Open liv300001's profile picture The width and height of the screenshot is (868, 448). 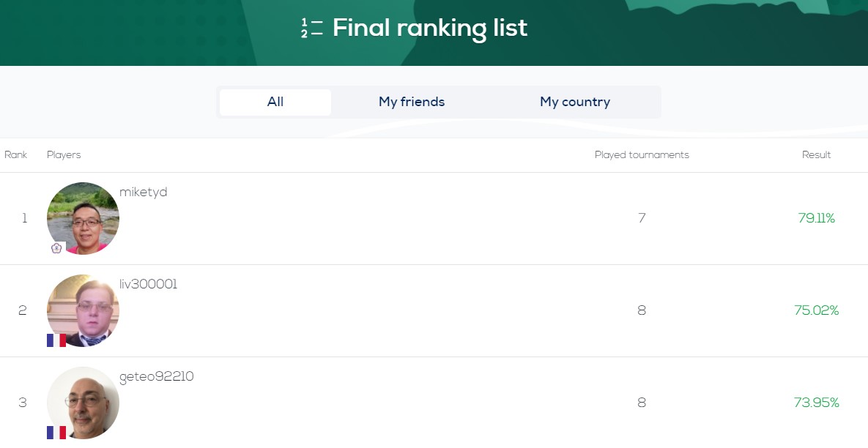83,310
